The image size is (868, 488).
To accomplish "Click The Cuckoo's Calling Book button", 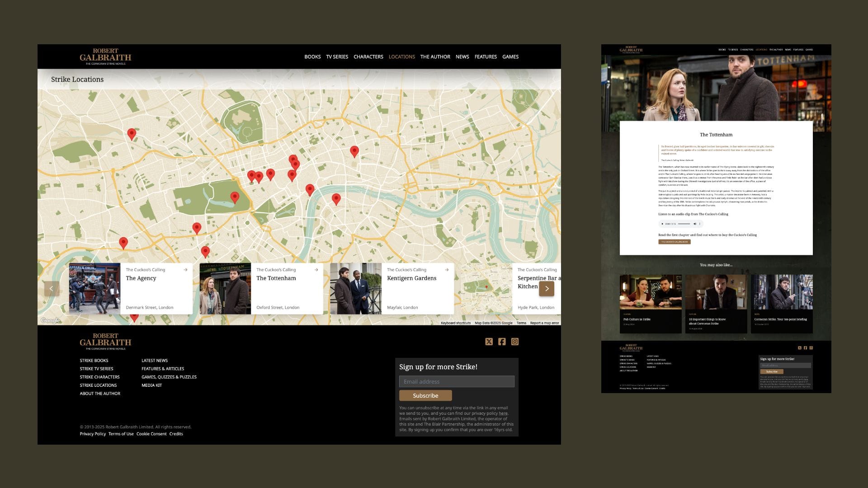I will click(675, 242).
